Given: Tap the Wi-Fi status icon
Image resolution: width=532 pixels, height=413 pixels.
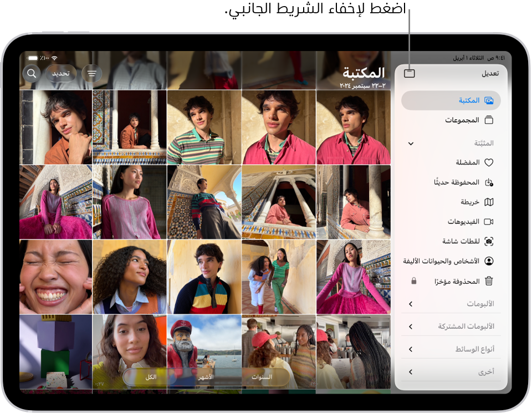Looking at the screenshot, I should click(x=54, y=58).
